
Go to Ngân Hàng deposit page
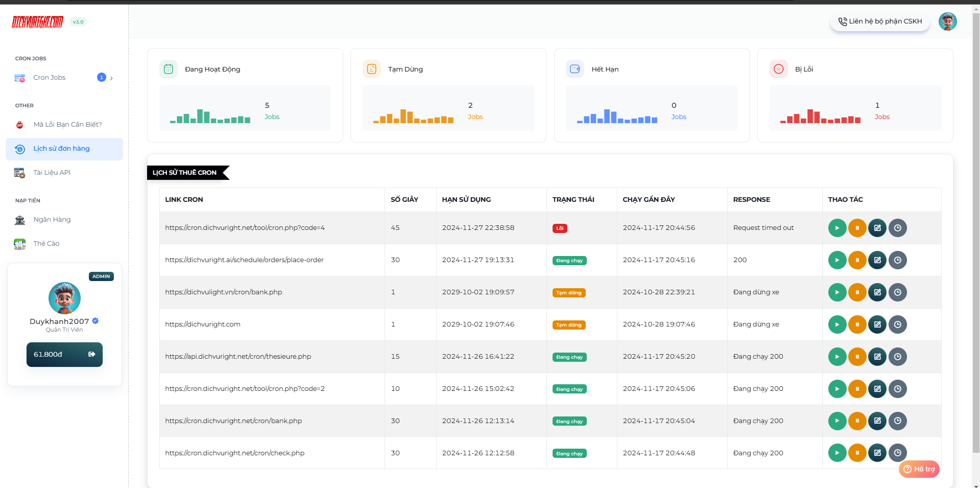(x=64, y=220)
